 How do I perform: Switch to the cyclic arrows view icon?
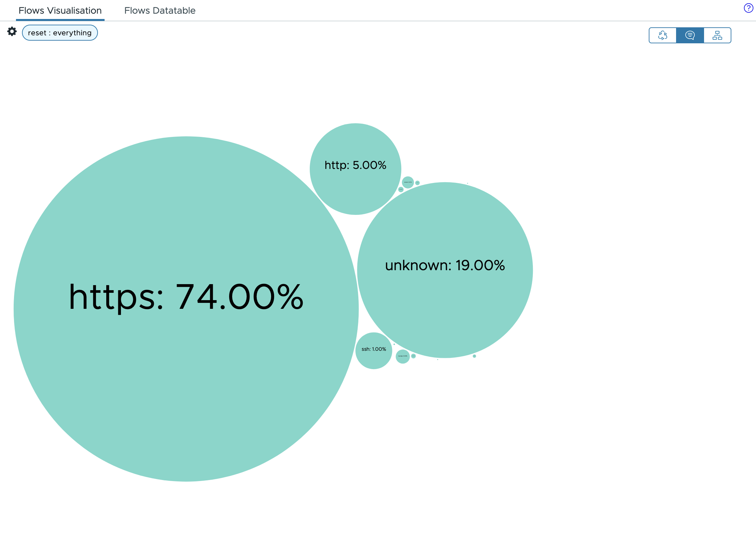[x=662, y=35]
